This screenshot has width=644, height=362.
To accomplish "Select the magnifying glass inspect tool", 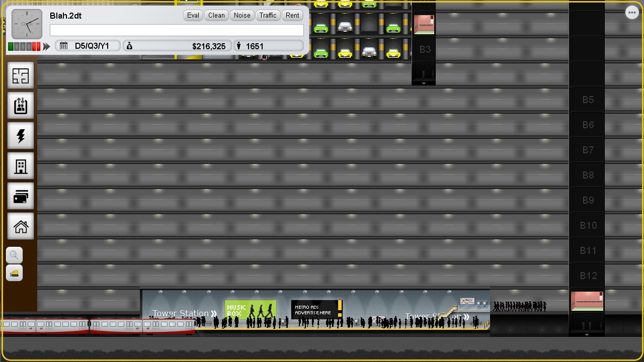I will [14, 255].
